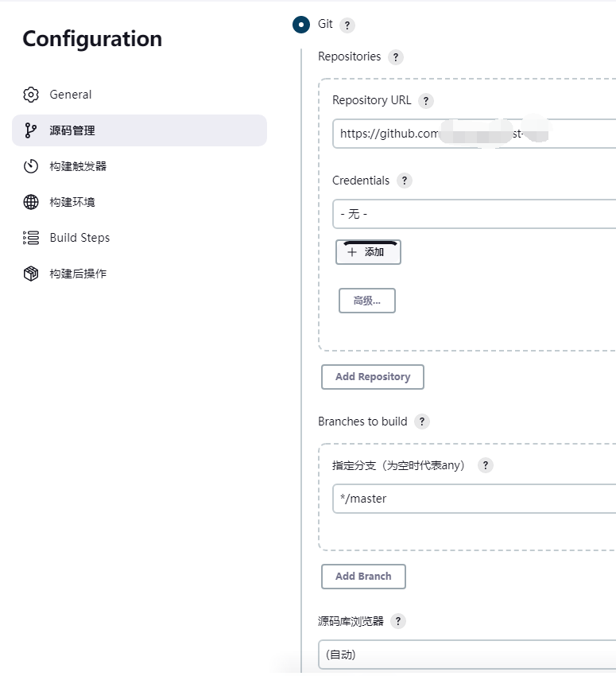This screenshot has width=616, height=676.
Task: Click the 构建环境 globe icon
Action: pyautogui.click(x=31, y=202)
